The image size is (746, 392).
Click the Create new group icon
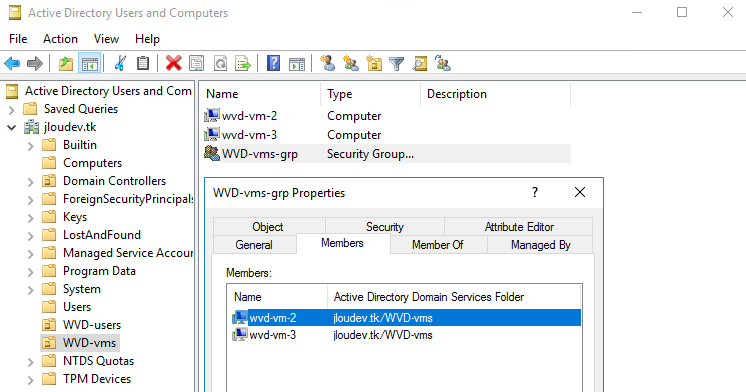click(351, 63)
